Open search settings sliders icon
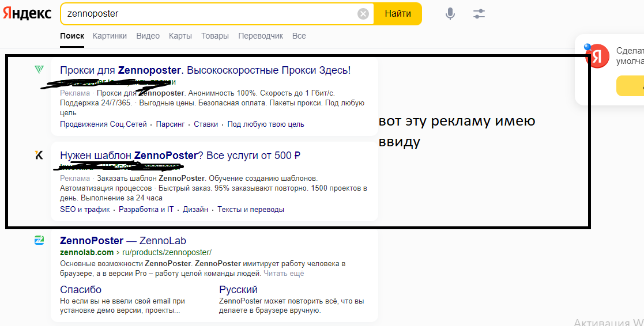Image resolution: width=644 pixels, height=326 pixels. tap(479, 14)
